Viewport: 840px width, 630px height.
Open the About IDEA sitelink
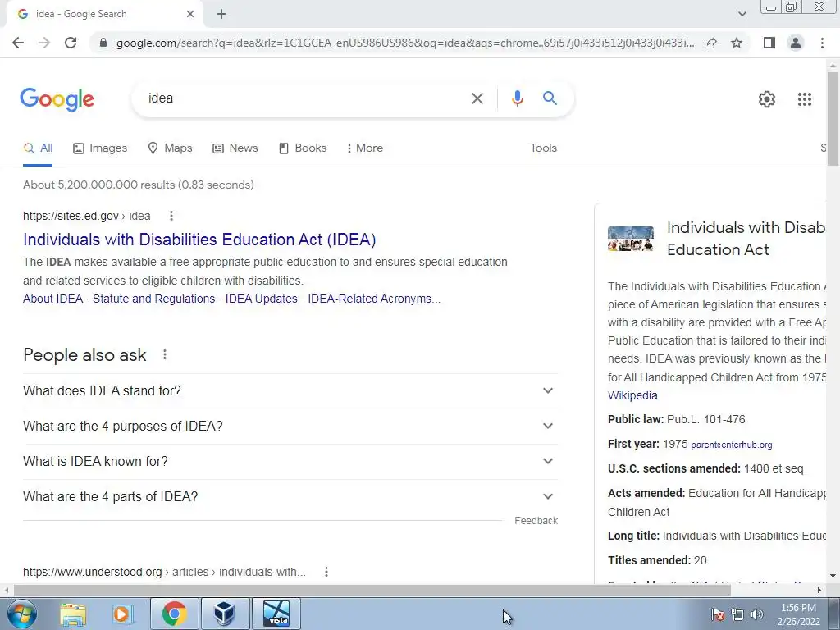52,299
